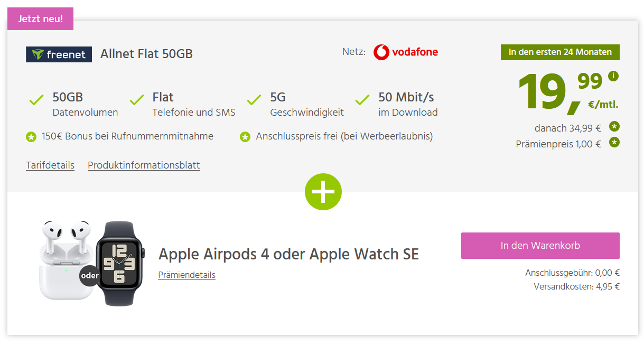Viewport: 644px width, 345px height.
Task: Click the Vodafone network logo
Action: pyautogui.click(x=405, y=52)
